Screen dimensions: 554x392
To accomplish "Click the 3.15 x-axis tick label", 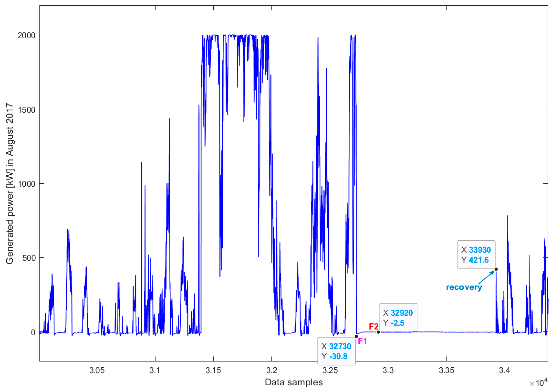I will tap(213, 370).
